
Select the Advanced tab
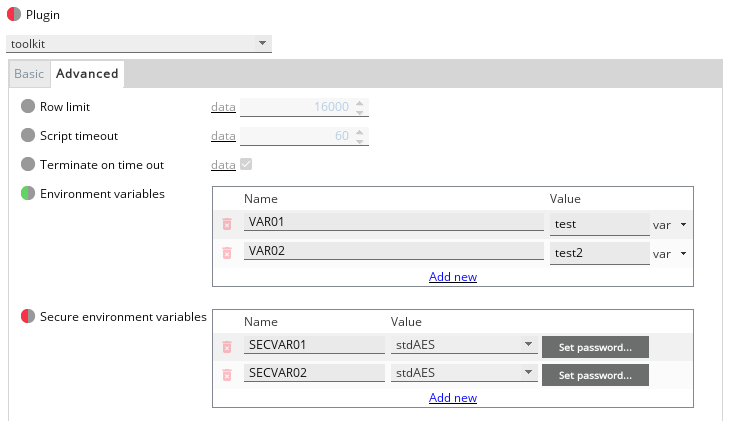[87, 74]
